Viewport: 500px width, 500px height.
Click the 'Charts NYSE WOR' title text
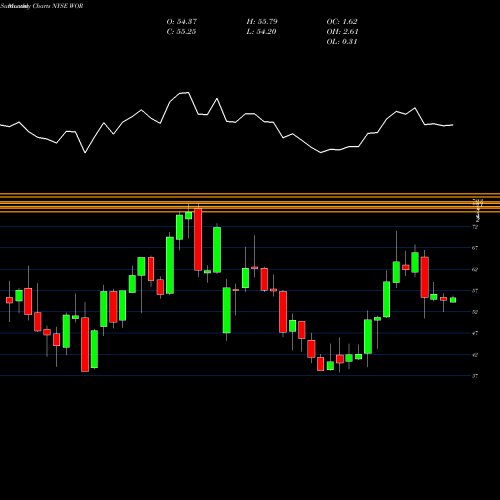click(58, 6)
